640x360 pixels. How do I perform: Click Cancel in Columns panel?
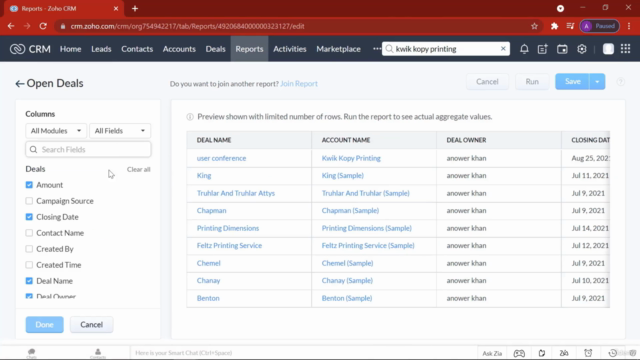91,324
